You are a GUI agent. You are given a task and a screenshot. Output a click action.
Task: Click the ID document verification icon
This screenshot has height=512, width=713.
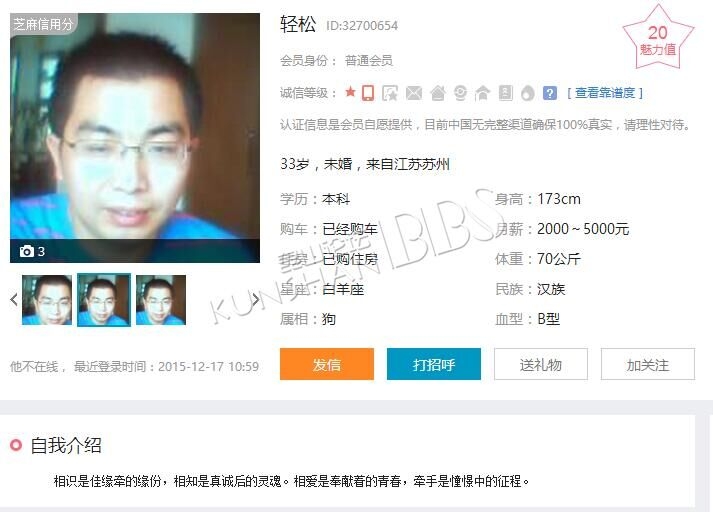tap(506, 93)
